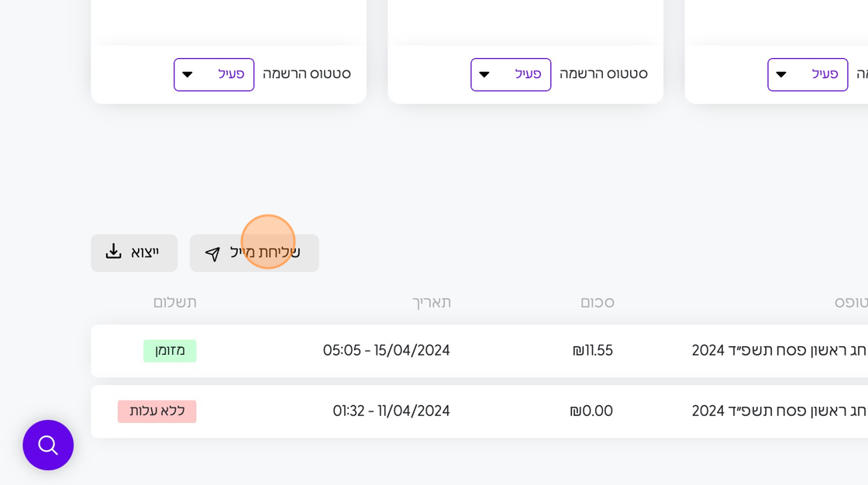Viewport: 868px width, 485px height.
Task: Open the purple floating search button
Action: point(48,445)
